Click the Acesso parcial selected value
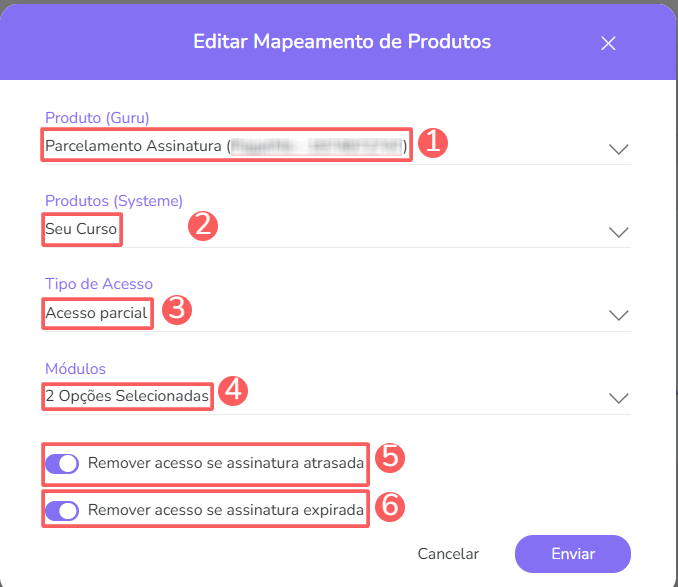 click(x=97, y=313)
